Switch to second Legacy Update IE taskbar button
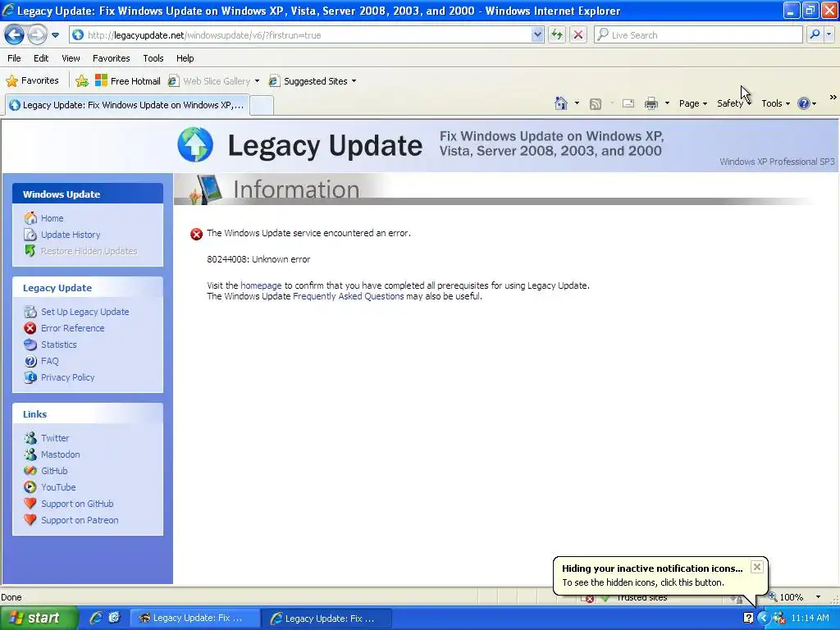This screenshot has height=630, width=840. pyautogui.click(x=326, y=619)
